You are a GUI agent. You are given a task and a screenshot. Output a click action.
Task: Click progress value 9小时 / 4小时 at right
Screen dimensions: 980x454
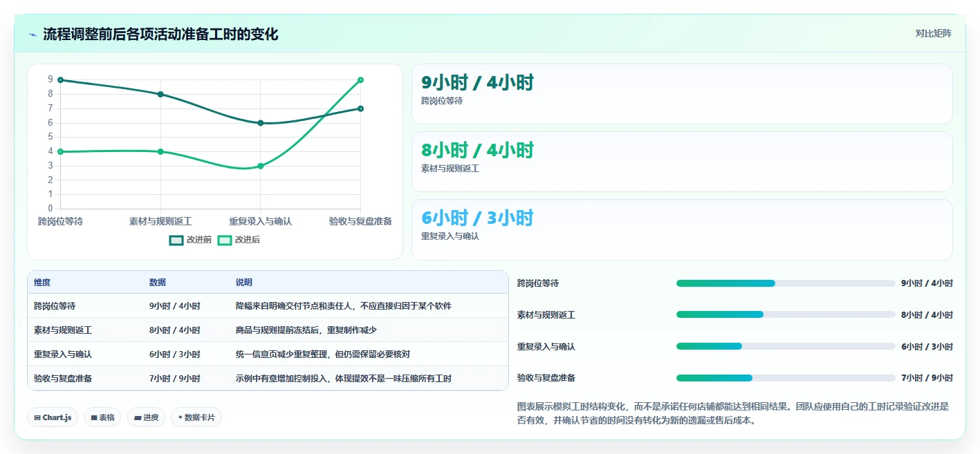[927, 283]
